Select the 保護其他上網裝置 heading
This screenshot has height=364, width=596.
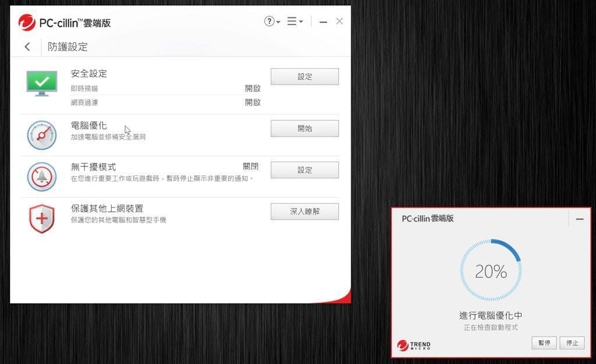(107, 208)
